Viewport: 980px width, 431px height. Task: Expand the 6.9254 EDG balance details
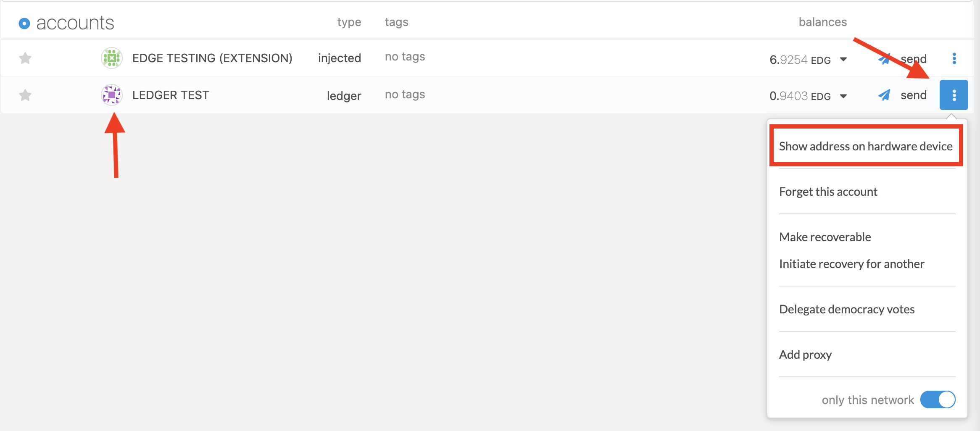click(843, 59)
